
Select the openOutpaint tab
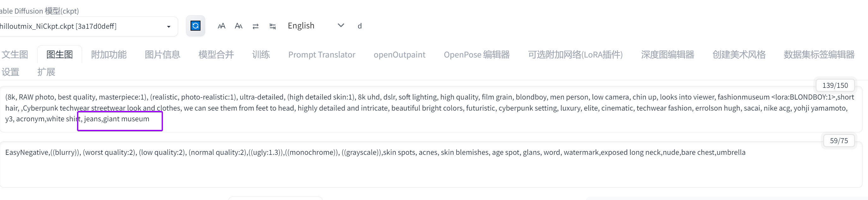click(399, 54)
